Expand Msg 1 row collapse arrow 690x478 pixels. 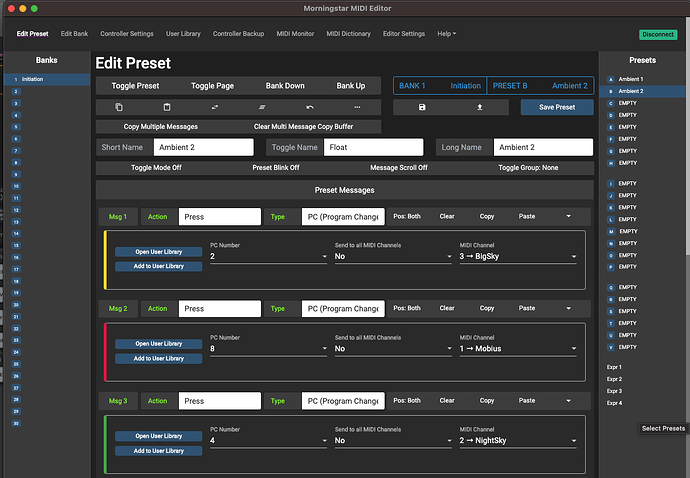coord(569,216)
